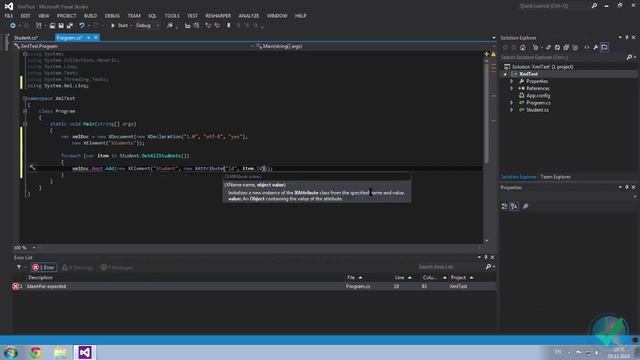
Task: Click the Property Pages wrench icon in Properties panel
Action: 525,207
